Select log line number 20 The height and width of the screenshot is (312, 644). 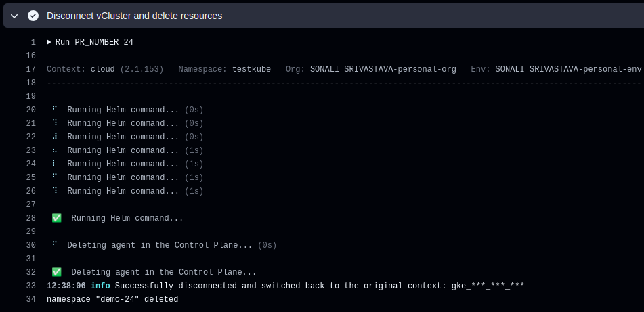[x=30, y=110]
